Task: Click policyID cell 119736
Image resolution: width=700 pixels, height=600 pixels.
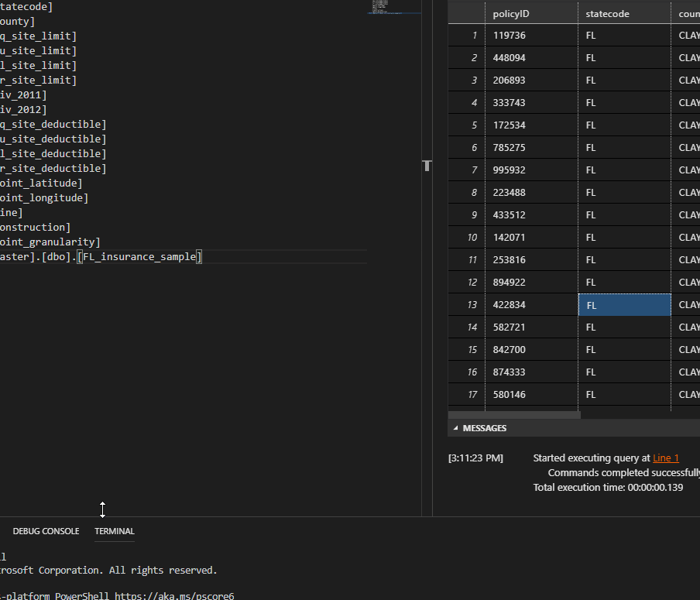Action: 531,36
